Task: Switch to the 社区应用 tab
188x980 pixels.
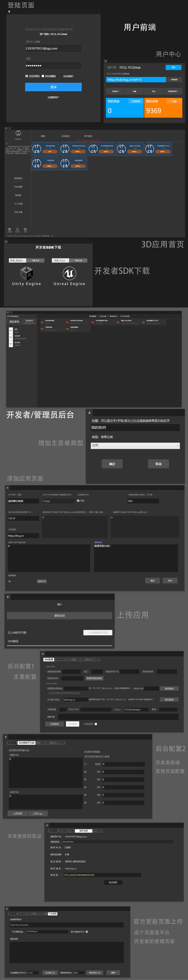Action: [66, 136]
